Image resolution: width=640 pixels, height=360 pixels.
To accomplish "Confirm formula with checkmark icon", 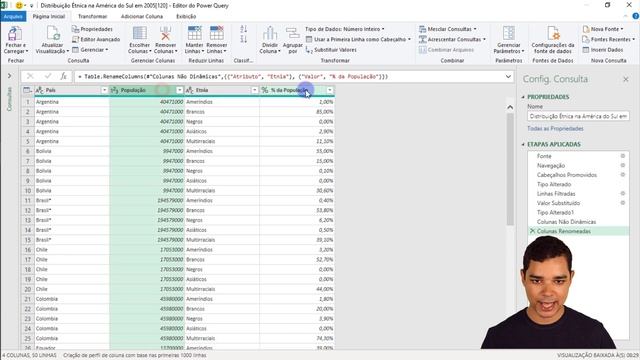I will pos(47,76).
